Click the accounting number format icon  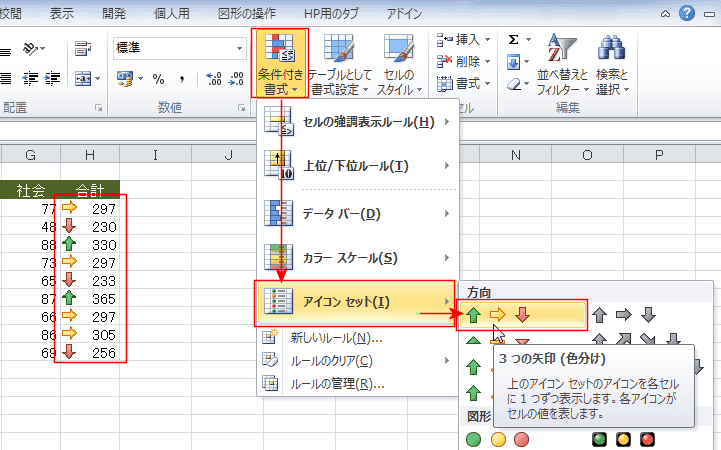tap(125, 79)
